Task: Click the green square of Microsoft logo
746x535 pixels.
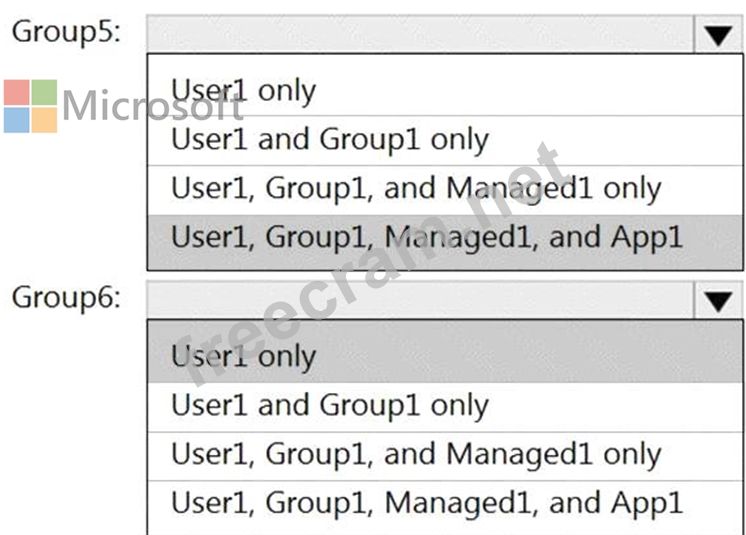Action: pos(44,92)
